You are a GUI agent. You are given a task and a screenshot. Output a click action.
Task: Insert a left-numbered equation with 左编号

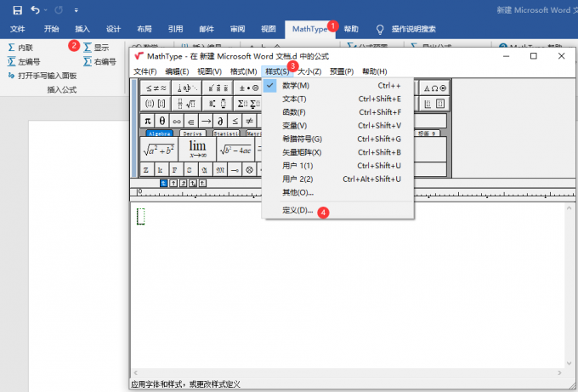point(24,61)
